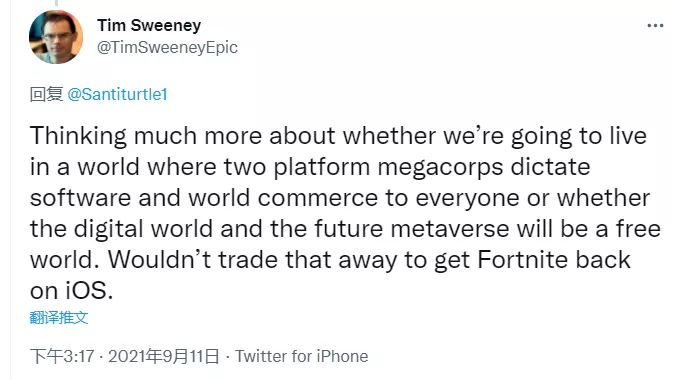Click the word Wouldn't in the tweet
The height and width of the screenshot is (380, 673).
[159, 259]
